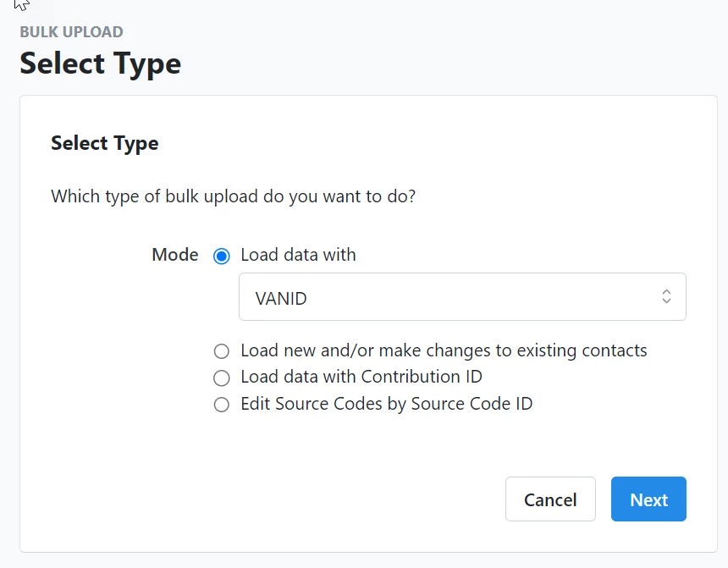Image resolution: width=728 pixels, height=568 pixels.
Task: Open the VANID dropdown box
Action: [462, 297]
